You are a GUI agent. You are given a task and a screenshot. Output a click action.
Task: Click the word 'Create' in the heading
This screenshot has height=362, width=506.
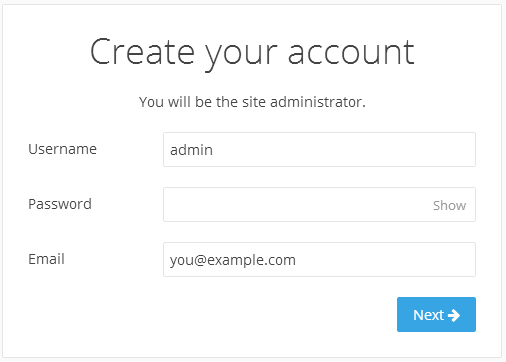click(142, 52)
